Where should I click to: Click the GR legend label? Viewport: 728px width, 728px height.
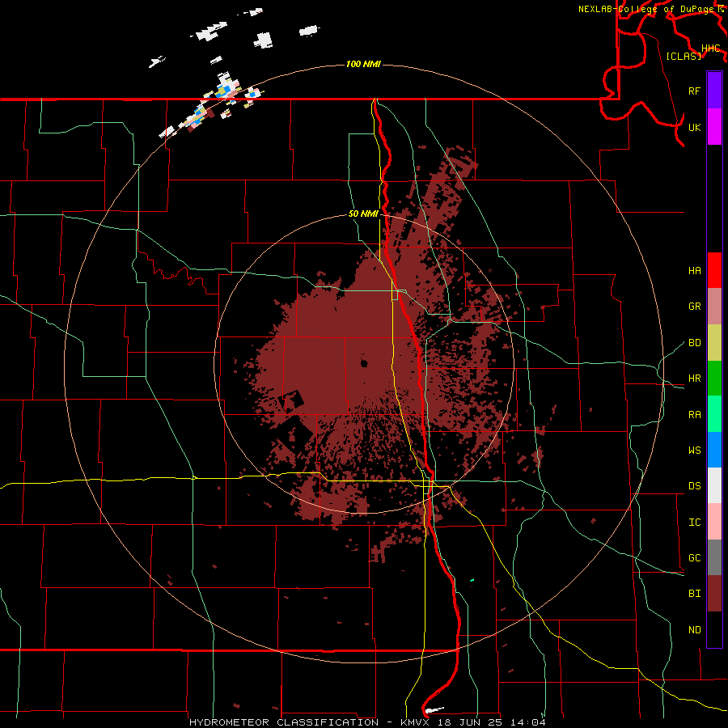point(694,307)
